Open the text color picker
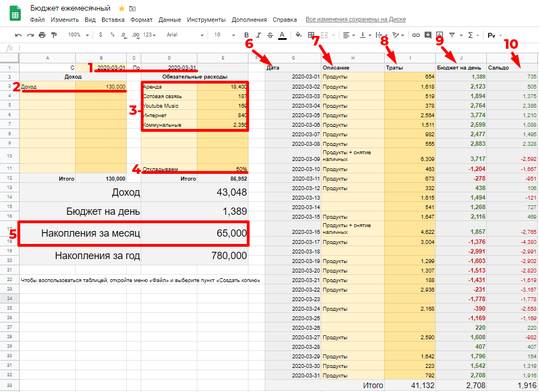This screenshot has height=392, width=539. click(x=282, y=35)
